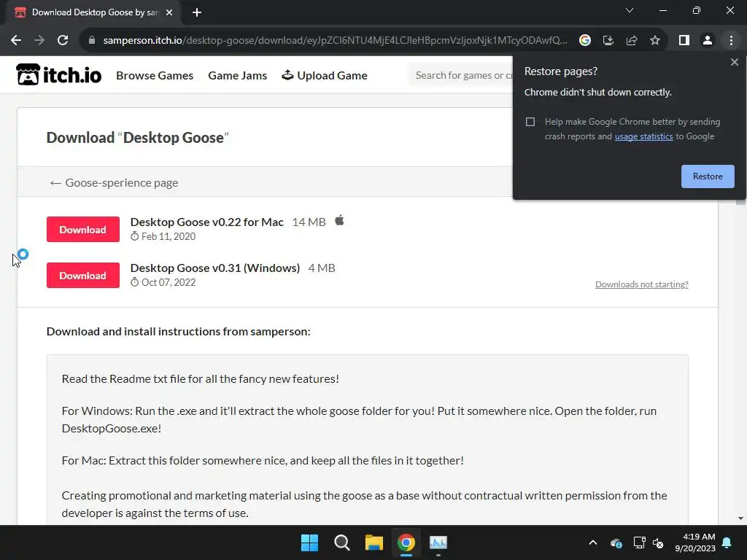The height and width of the screenshot is (560, 747).
Task: Focus the search for games field
Action: pyautogui.click(x=461, y=75)
